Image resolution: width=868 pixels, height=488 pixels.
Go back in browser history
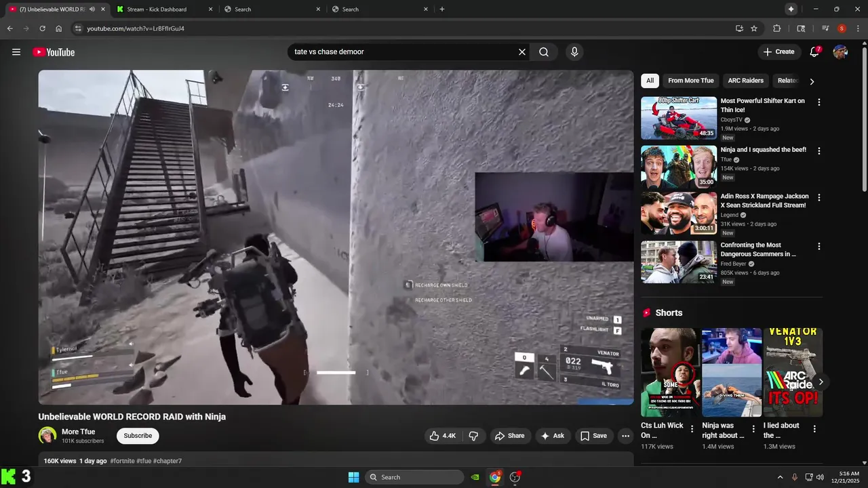coord(9,28)
